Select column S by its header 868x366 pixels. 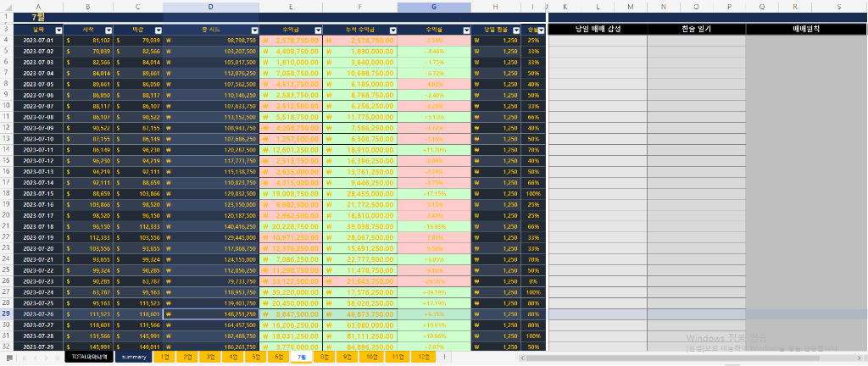(x=838, y=7)
